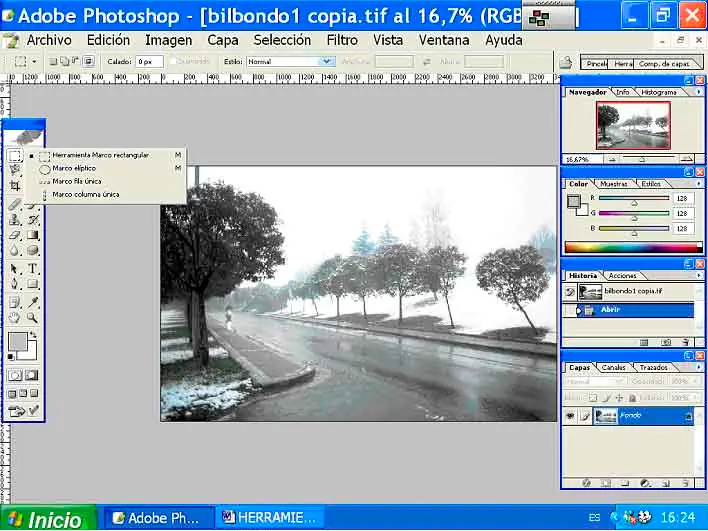This screenshot has width=708, height=531.
Task: Select the Eraser tool
Action: [15, 235]
